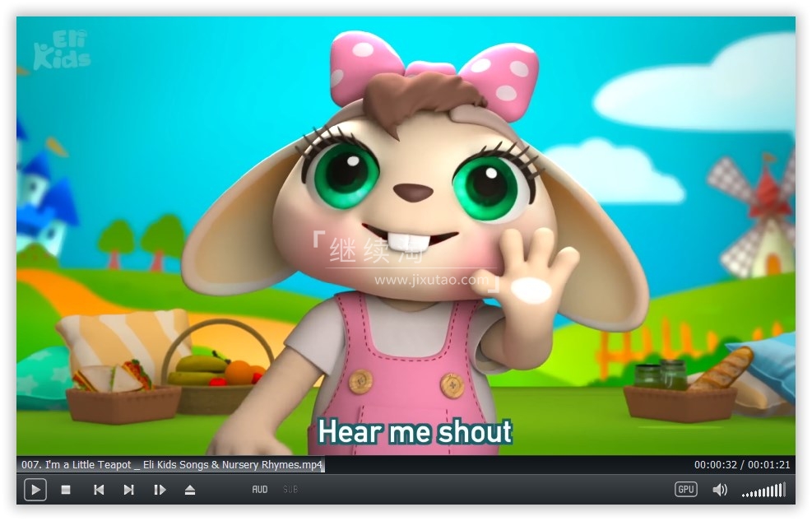Viewport: 812px width, 521px height.
Task: Click the www.jixutao.com watermark
Action: 432,280
